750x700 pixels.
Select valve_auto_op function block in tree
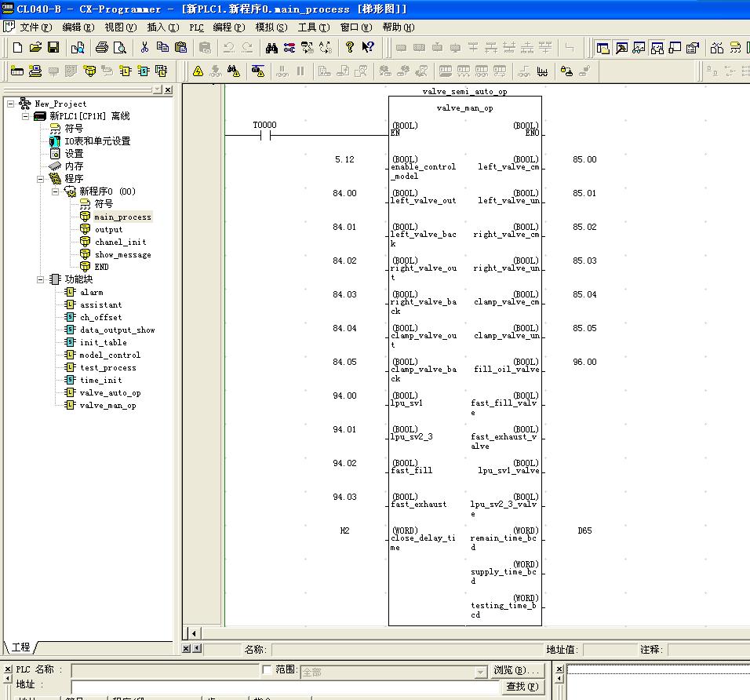(110, 393)
